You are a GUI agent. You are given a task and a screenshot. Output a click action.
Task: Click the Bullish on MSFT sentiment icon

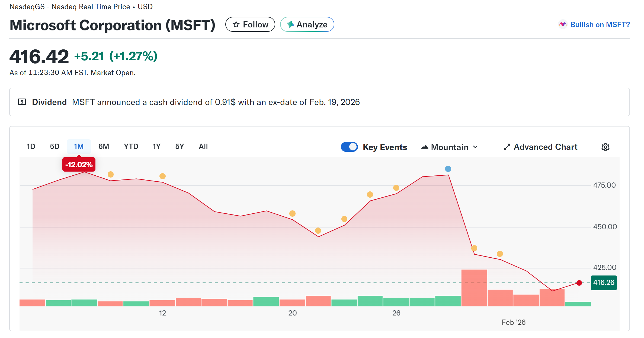click(x=563, y=24)
